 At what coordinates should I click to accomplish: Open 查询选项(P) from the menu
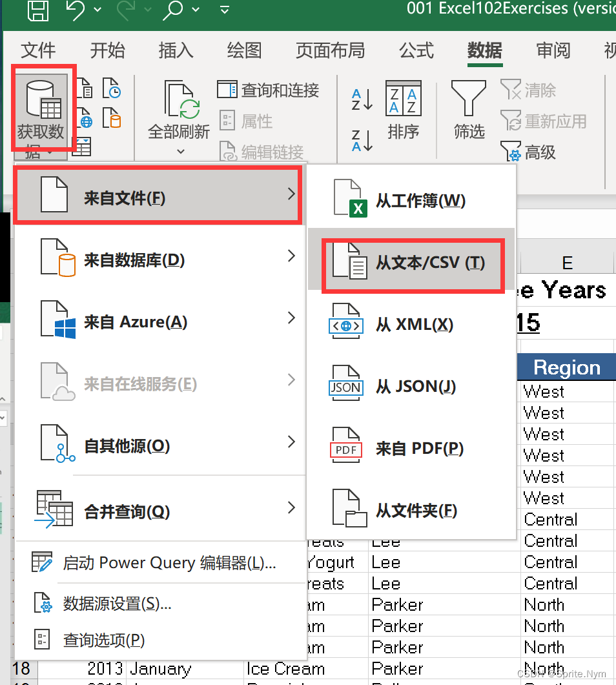(160, 640)
